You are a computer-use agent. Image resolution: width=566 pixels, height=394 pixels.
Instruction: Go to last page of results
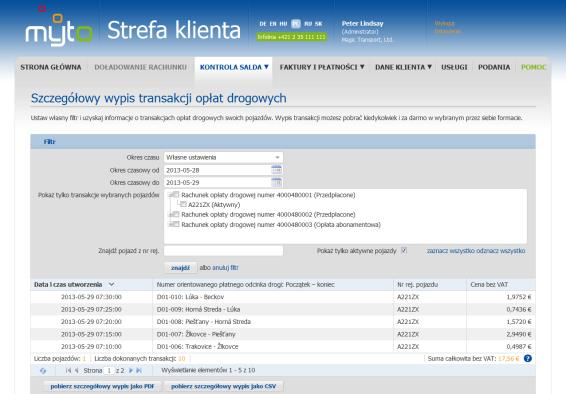click(139, 371)
